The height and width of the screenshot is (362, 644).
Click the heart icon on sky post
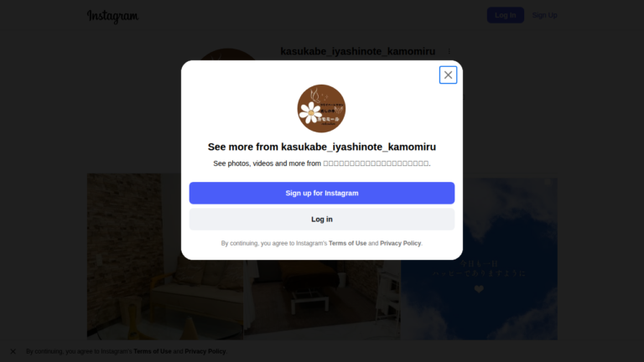click(x=479, y=289)
